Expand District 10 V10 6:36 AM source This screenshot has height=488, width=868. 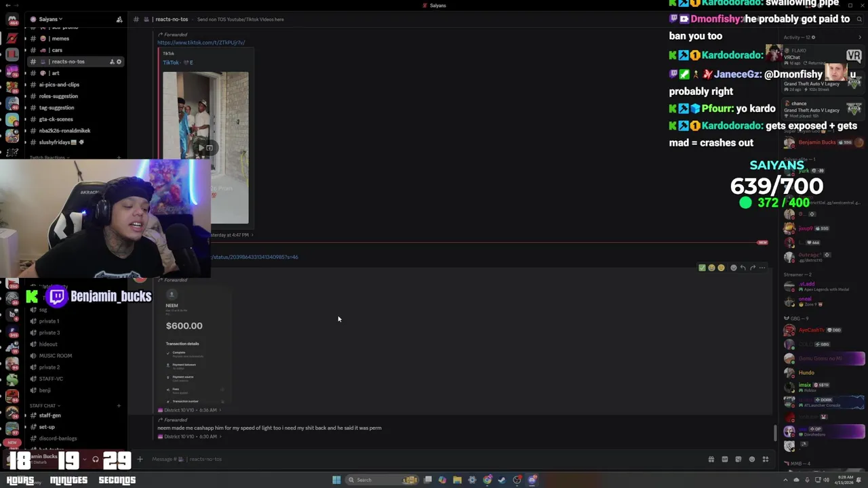tap(190, 410)
